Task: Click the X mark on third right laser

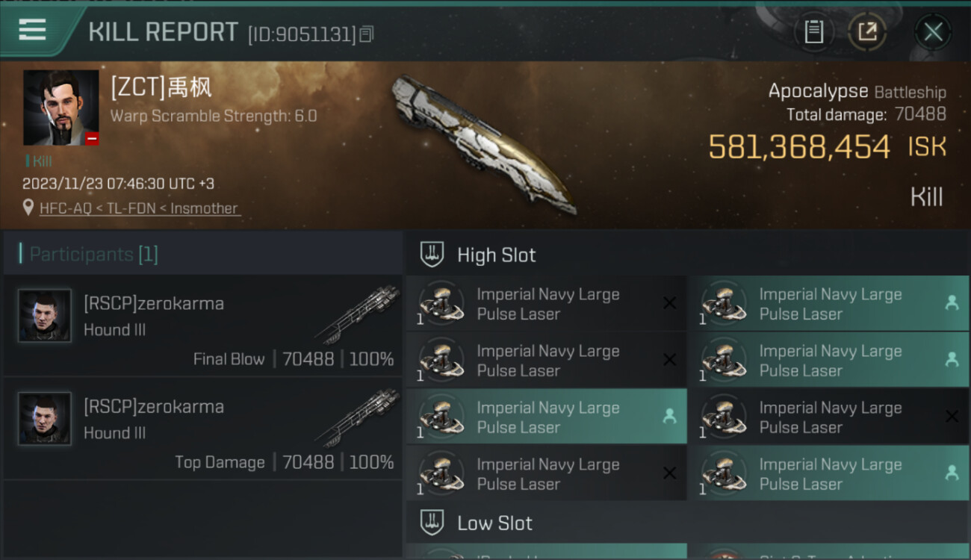Action: click(x=952, y=417)
